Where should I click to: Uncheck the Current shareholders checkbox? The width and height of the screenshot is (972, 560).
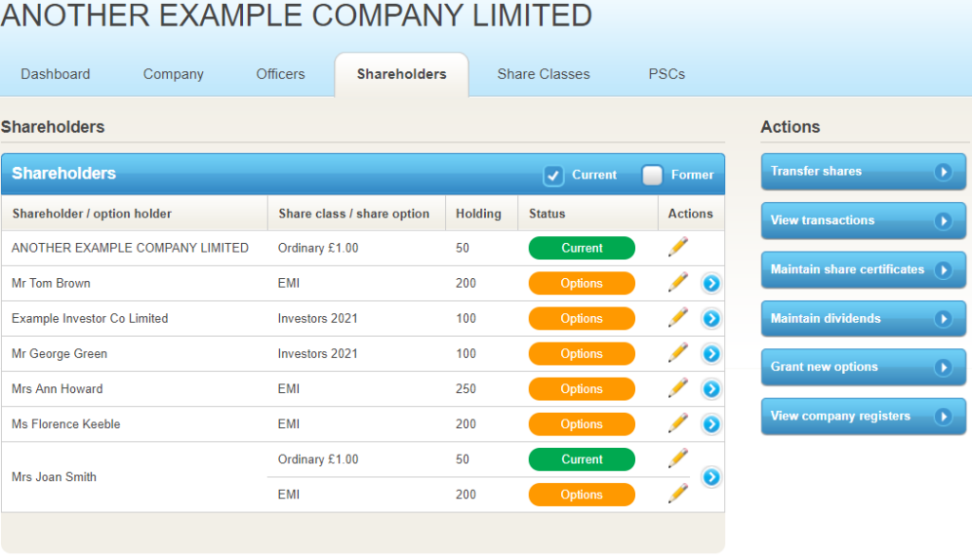point(553,176)
